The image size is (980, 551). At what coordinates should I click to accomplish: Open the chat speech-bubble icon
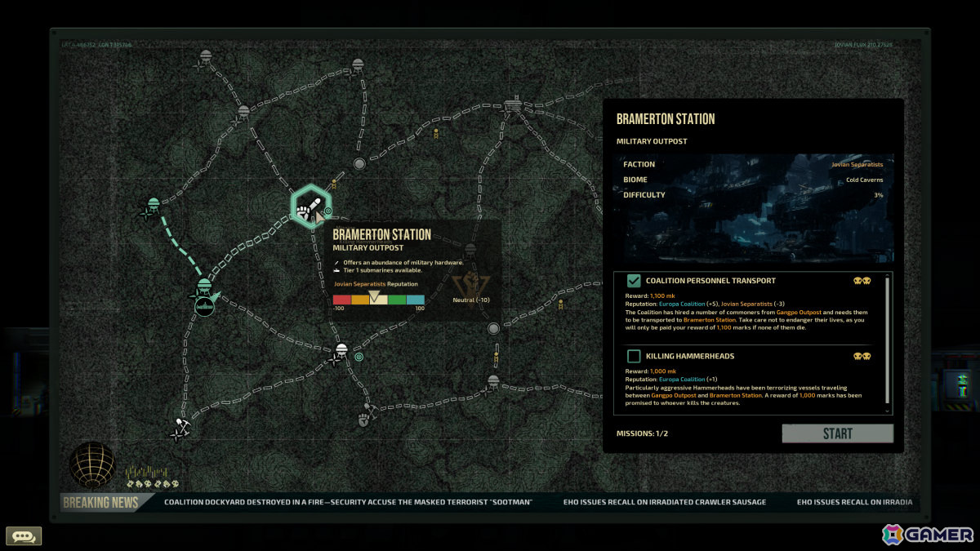click(24, 536)
